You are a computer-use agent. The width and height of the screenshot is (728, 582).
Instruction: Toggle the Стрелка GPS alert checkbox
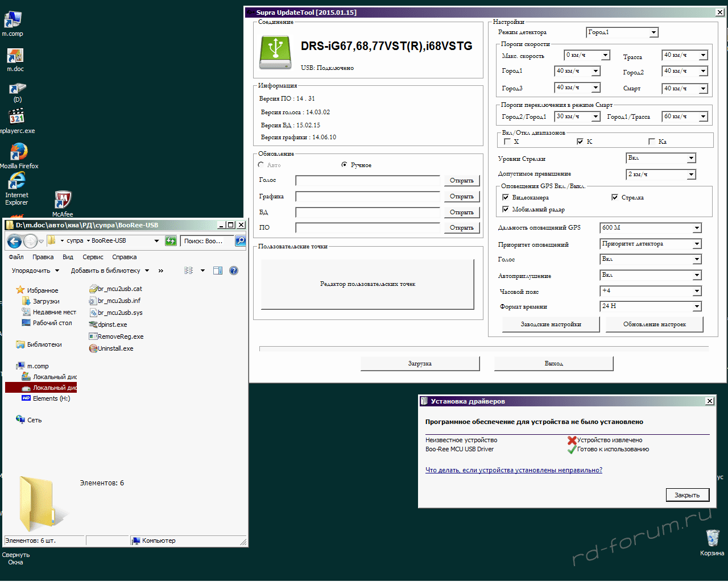click(x=615, y=197)
